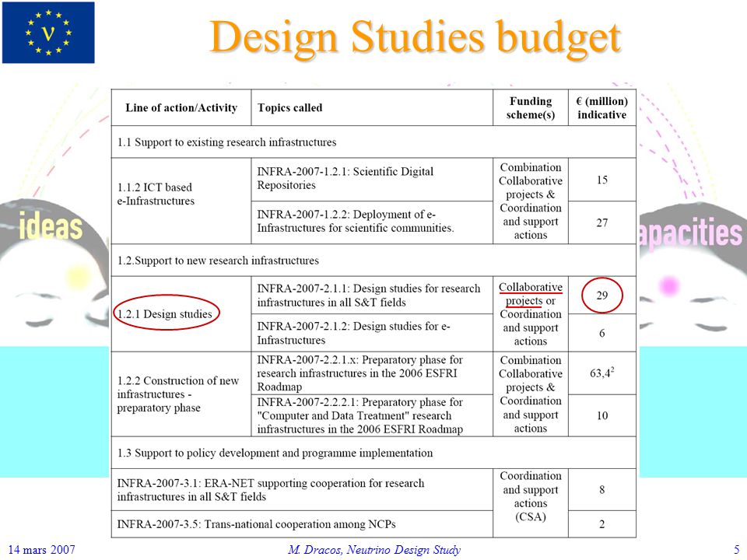
Task: Click the budget value '15'
Action: [x=602, y=180]
